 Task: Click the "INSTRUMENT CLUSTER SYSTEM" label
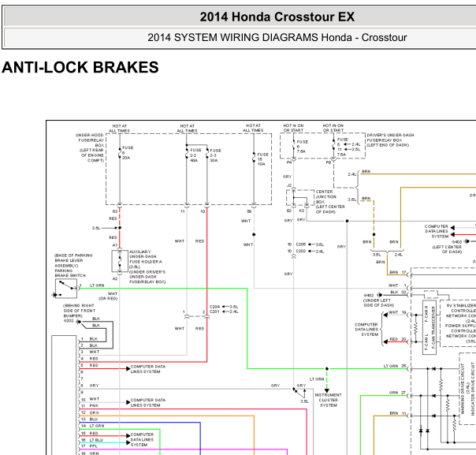point(328,400)
